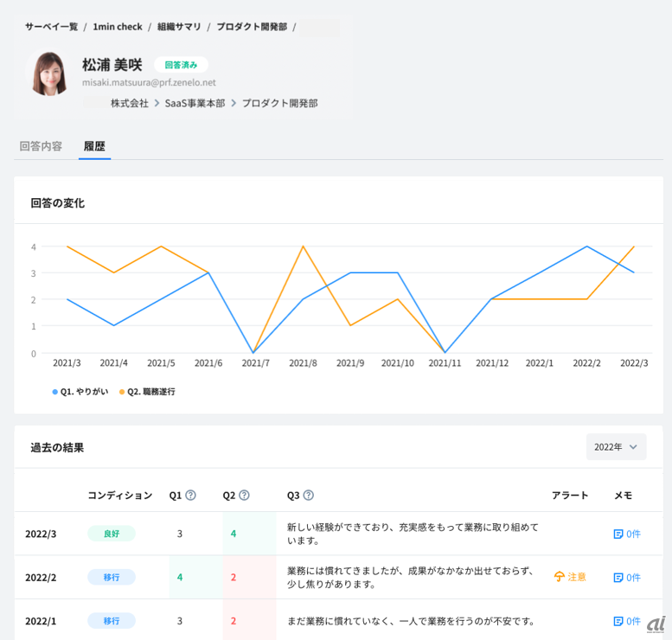
Task: Toggle the Q1. やりがい legend series
Action: tap(82, 392)
